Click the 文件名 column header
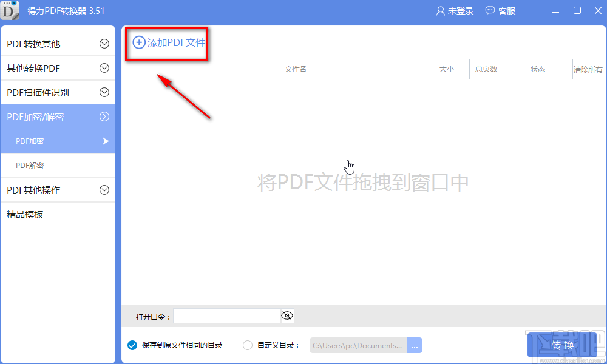 tap(296, 69)
